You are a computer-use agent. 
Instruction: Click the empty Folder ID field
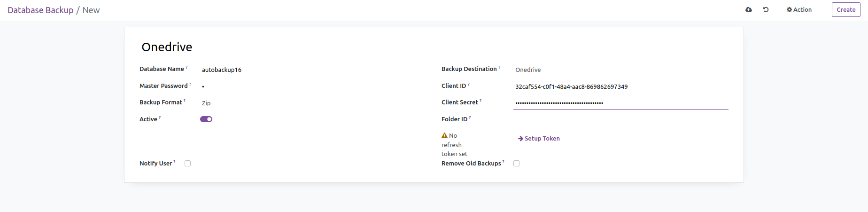click(x=620, y=119)
